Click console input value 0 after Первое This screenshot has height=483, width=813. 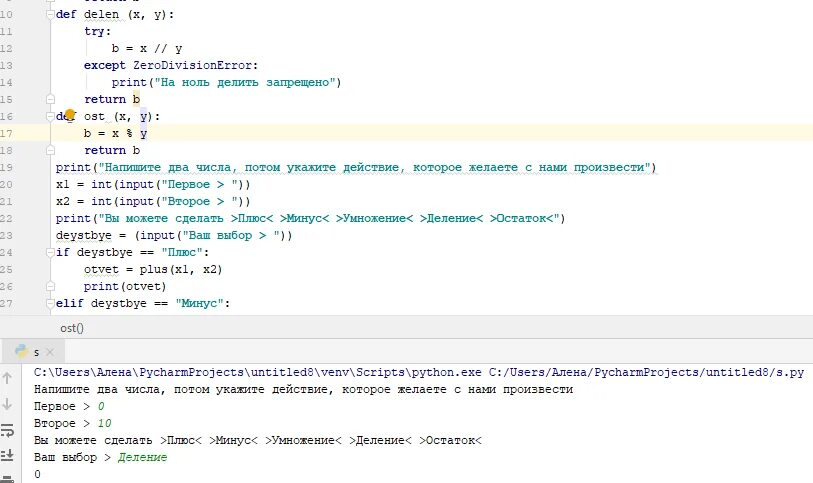pyautogui.click(x=101, y=406)
